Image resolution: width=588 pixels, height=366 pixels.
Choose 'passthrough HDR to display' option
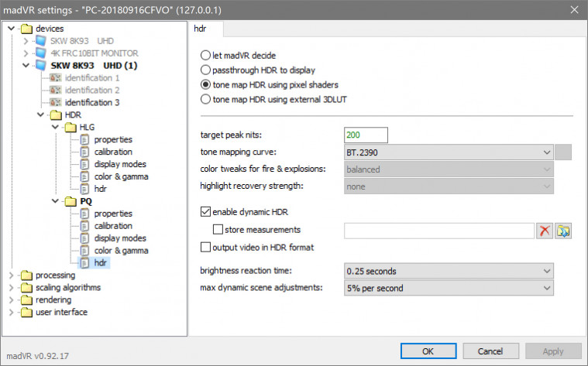(205, 70)
